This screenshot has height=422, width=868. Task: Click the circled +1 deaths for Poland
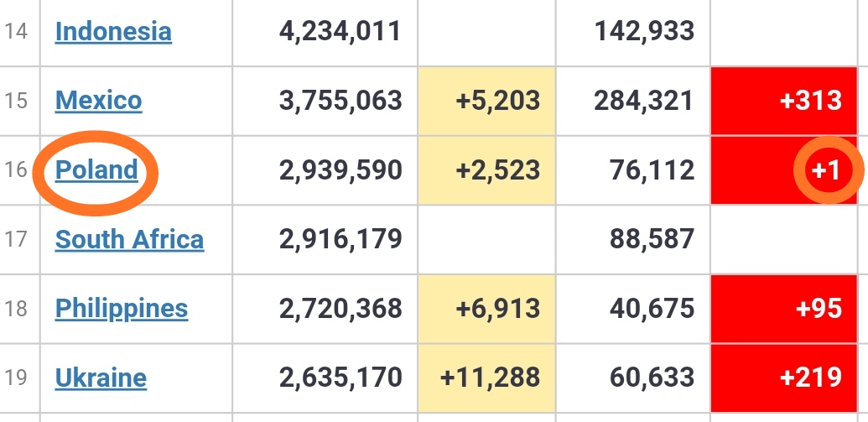825,170
